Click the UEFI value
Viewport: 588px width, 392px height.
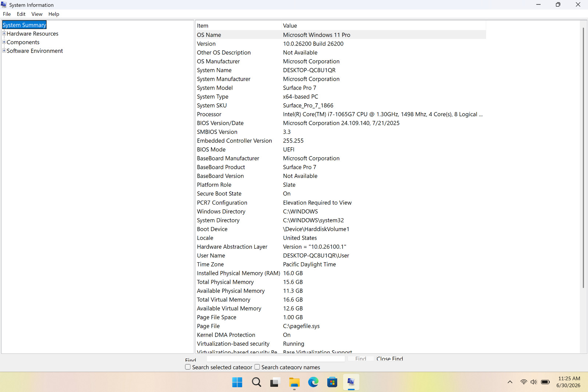click(289, 150)
